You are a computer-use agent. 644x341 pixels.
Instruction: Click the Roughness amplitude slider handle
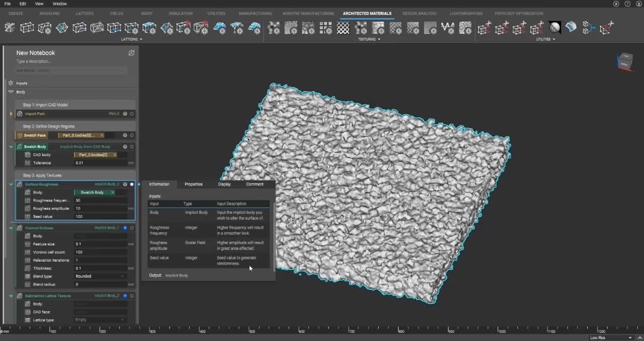click(131, 209)
